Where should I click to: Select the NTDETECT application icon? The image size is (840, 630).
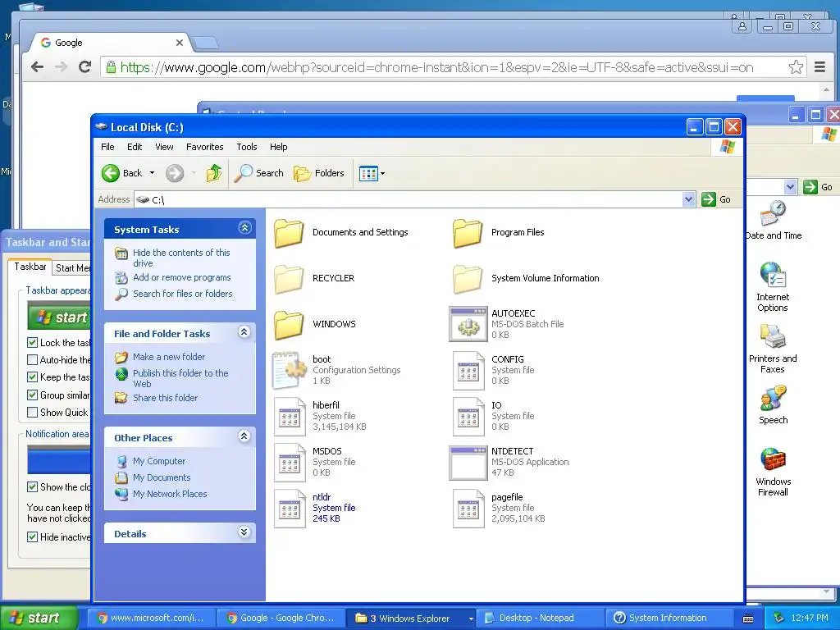click(x=468, y=463)
